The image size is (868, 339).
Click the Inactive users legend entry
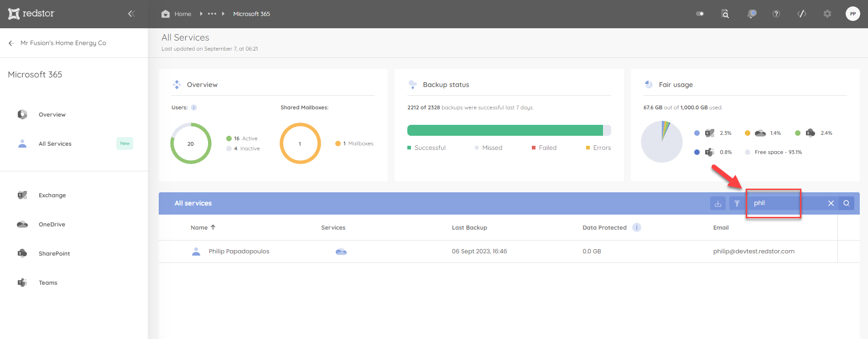243,149
